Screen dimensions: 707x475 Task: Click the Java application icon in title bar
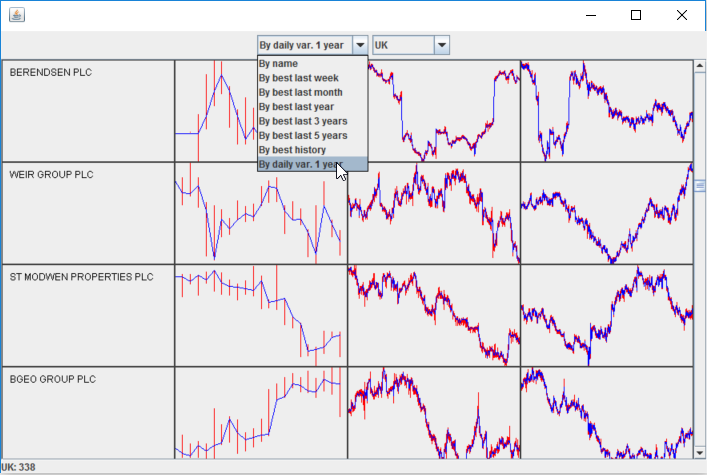tap(17, 15)
